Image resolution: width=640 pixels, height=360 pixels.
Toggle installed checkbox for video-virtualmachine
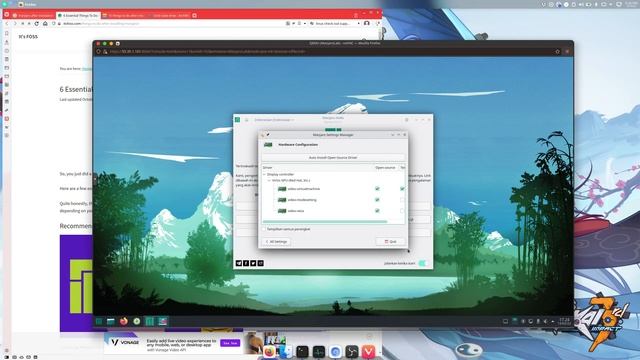[x=402, y=189]
